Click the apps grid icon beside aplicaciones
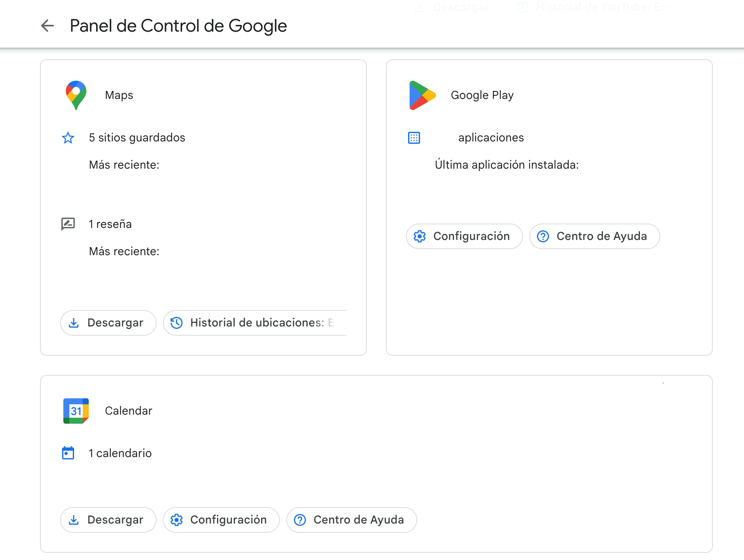 pos(414,138)
